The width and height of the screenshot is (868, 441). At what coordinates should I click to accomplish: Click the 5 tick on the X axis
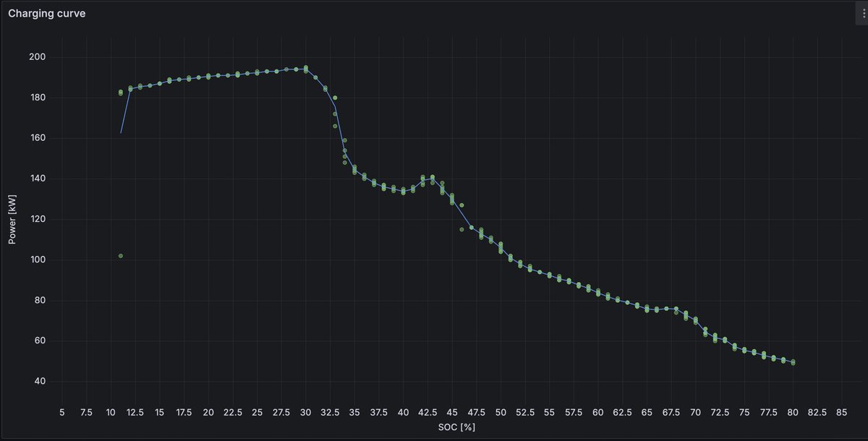[61, 411]
